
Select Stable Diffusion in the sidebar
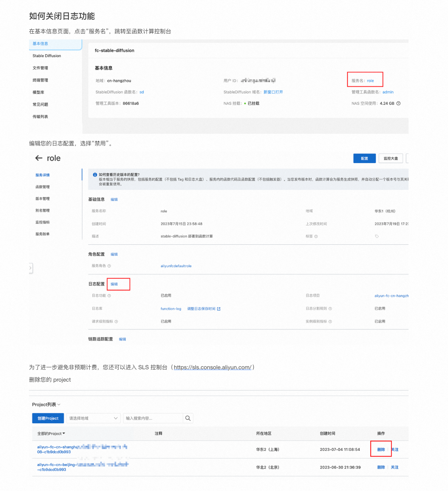pyautogui.click(x=47, y=56)
